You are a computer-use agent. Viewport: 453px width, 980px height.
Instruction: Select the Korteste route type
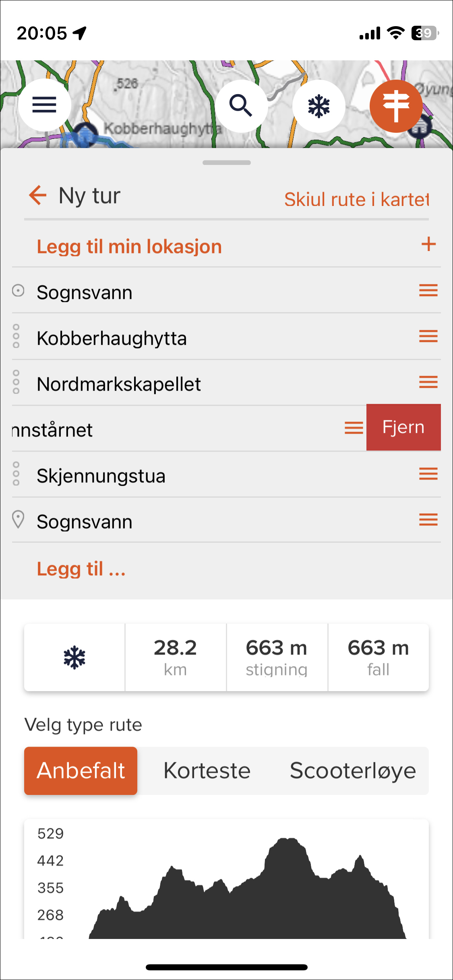[x=207, y=770]
